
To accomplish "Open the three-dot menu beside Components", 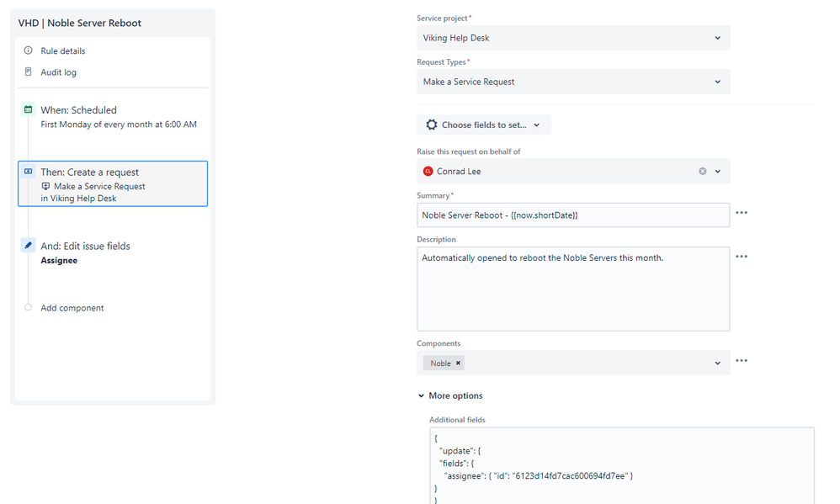I will [742, 360].
